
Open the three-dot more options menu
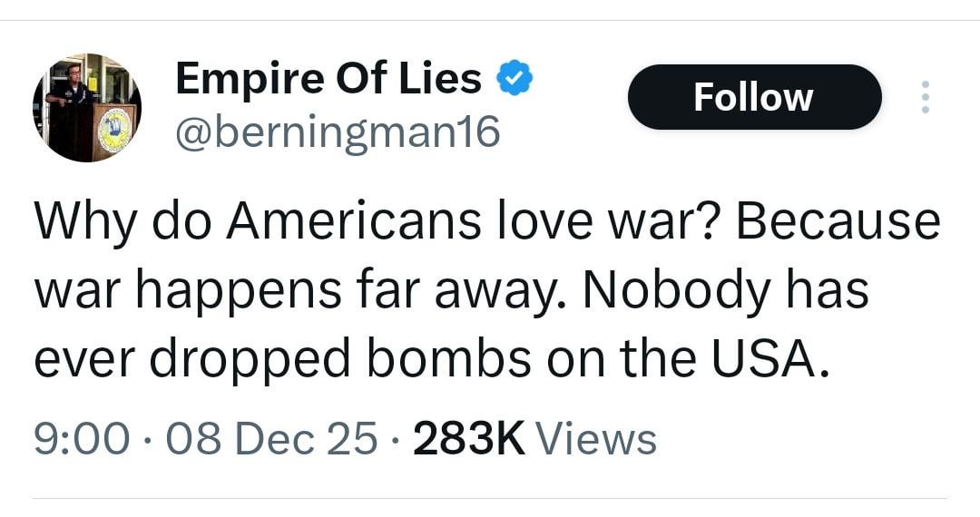click(926, 97)
